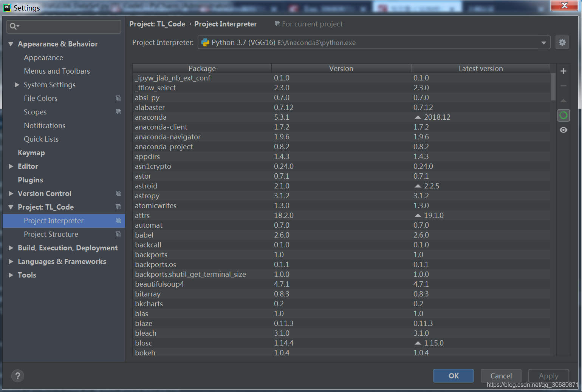Click package list vertical scrollbar thumb
582x392 pixels.
point(553,87)
